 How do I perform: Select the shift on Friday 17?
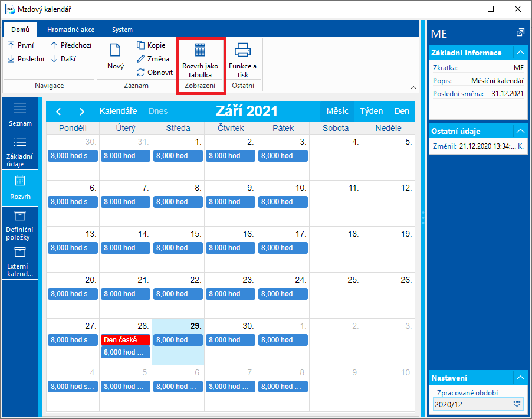coord(283,248)
